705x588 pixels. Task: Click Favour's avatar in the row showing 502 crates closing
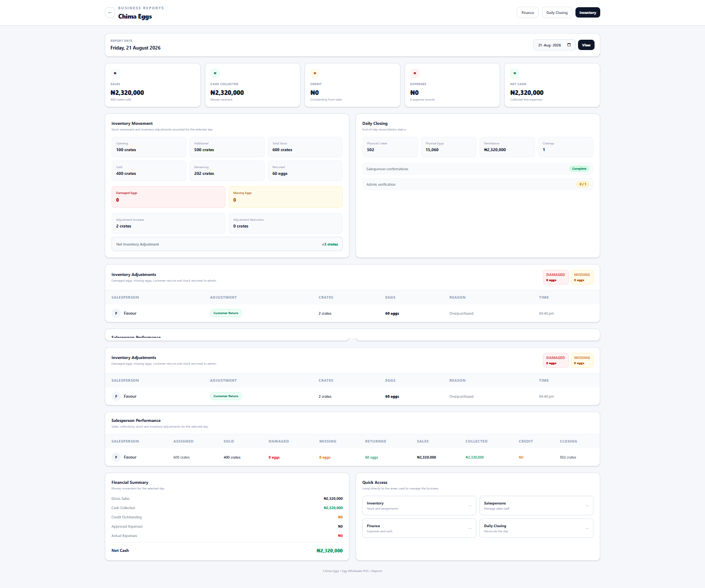coord(116,457)
